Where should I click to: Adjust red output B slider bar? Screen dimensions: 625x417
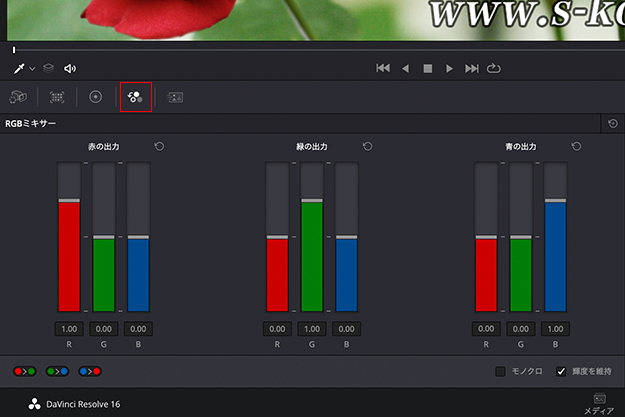coord(138,237)
